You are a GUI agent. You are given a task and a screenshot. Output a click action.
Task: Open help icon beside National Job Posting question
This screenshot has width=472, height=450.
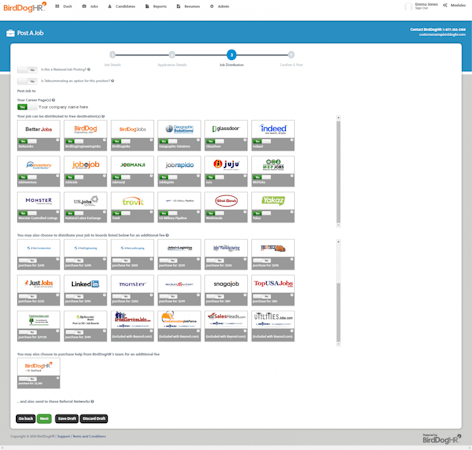89,70
